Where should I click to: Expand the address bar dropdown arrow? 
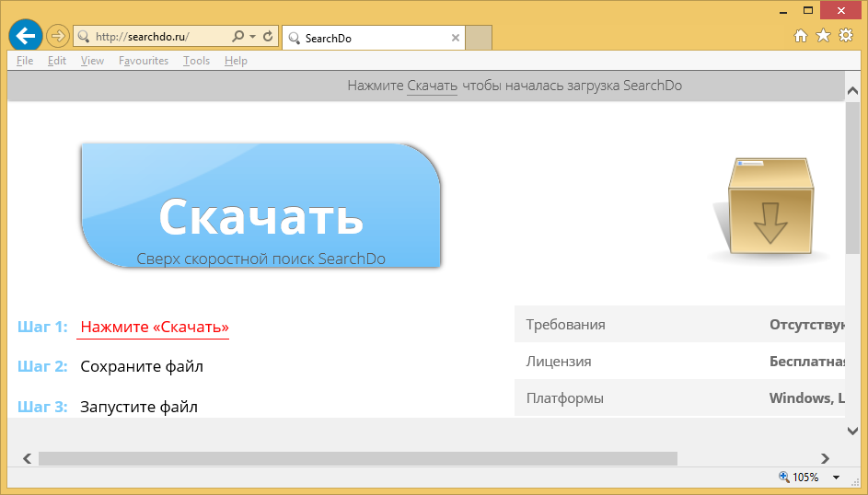(252, 37)
